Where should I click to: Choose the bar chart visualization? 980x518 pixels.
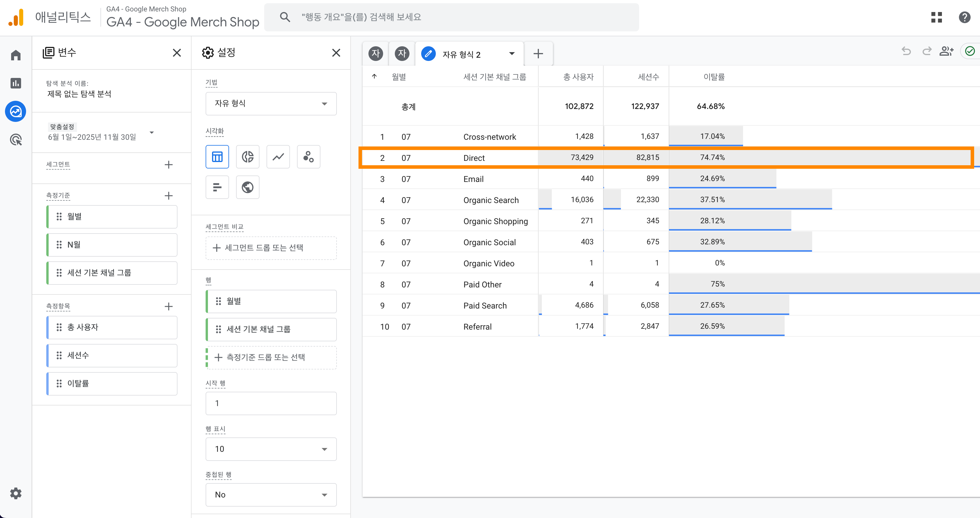click(x=217, y=187)
